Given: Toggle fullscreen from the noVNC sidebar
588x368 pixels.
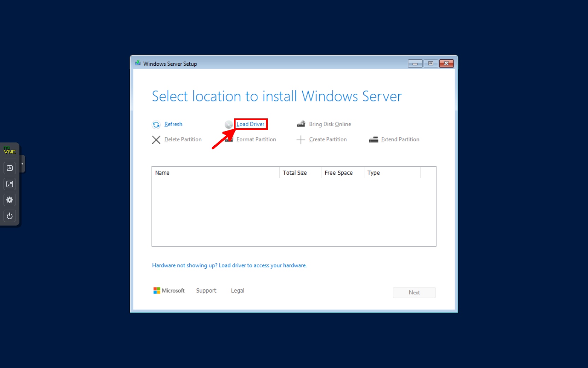Looking at the screenshot, I should click(x=10, y=184).
